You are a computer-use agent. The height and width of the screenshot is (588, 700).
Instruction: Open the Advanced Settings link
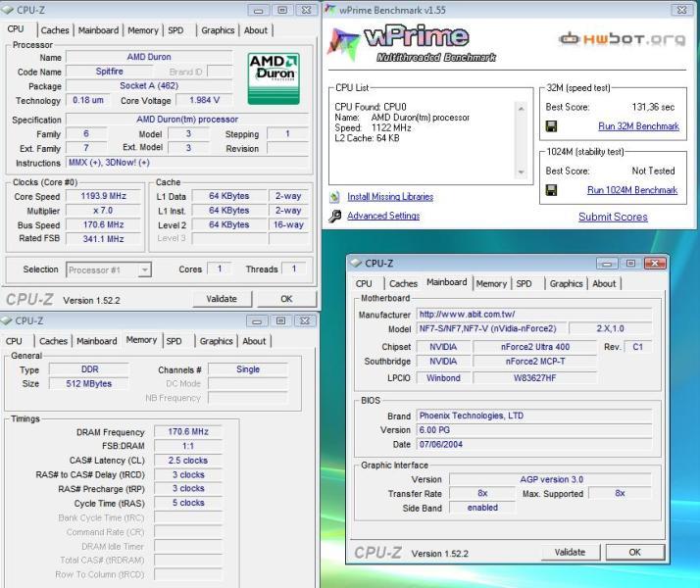[x=383, y=216]
